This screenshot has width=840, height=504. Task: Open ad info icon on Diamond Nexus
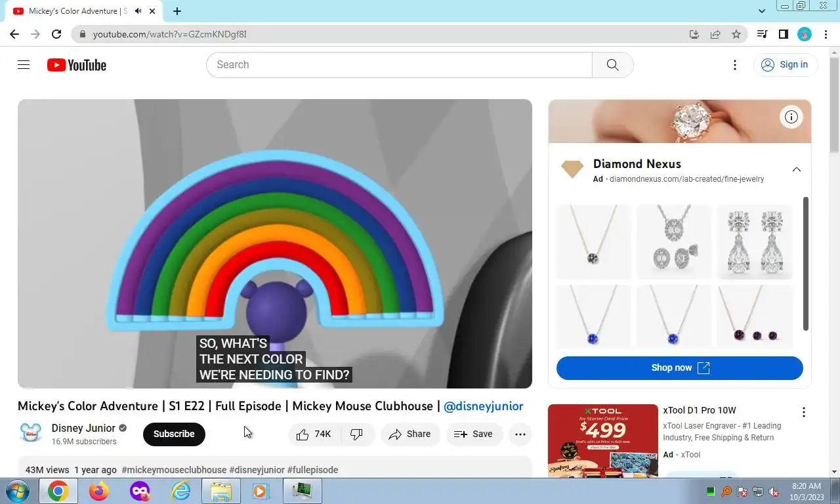[x=791, y=117]
